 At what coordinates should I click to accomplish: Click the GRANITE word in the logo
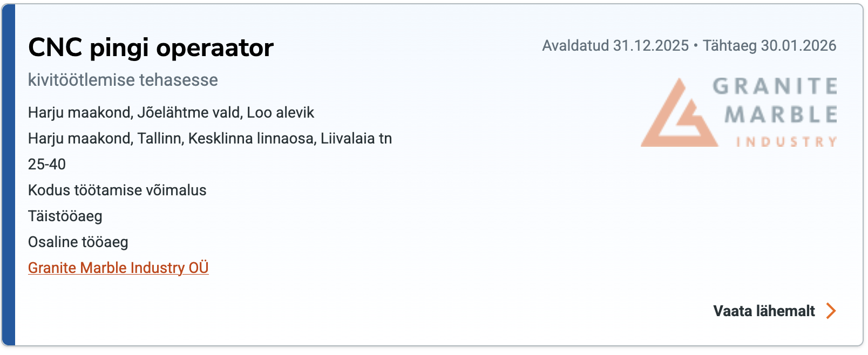tap(775, 86)
